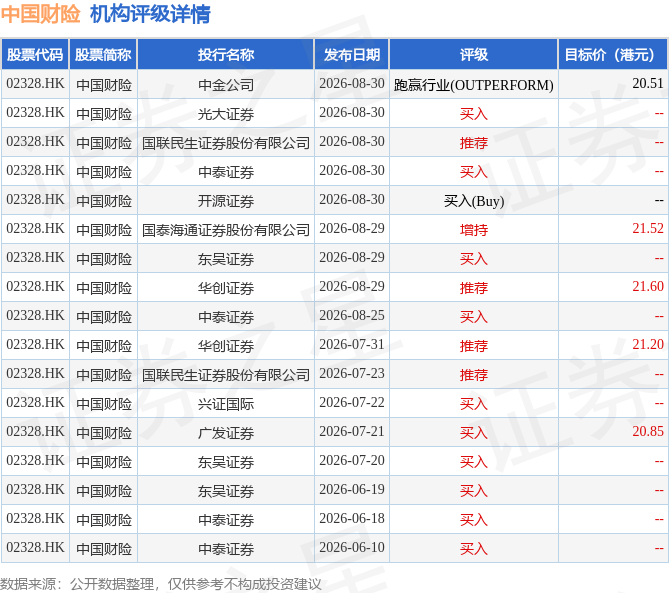669x593 pixels.
Task: Click target price 21.60
Action: pos(648,287)
